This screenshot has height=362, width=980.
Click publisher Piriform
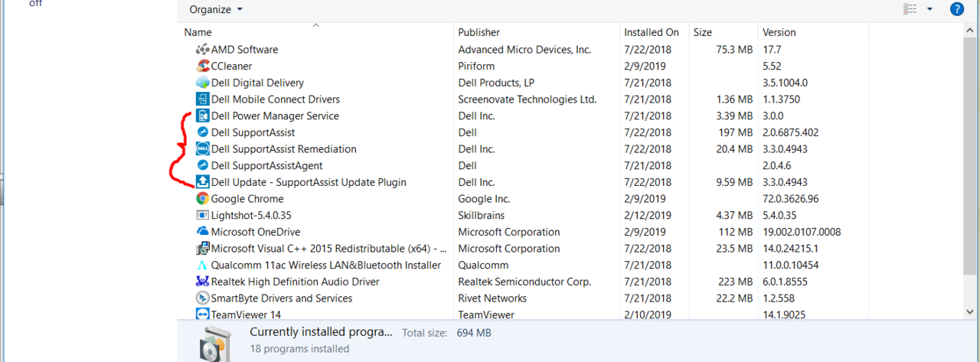[x=476, y=66]
